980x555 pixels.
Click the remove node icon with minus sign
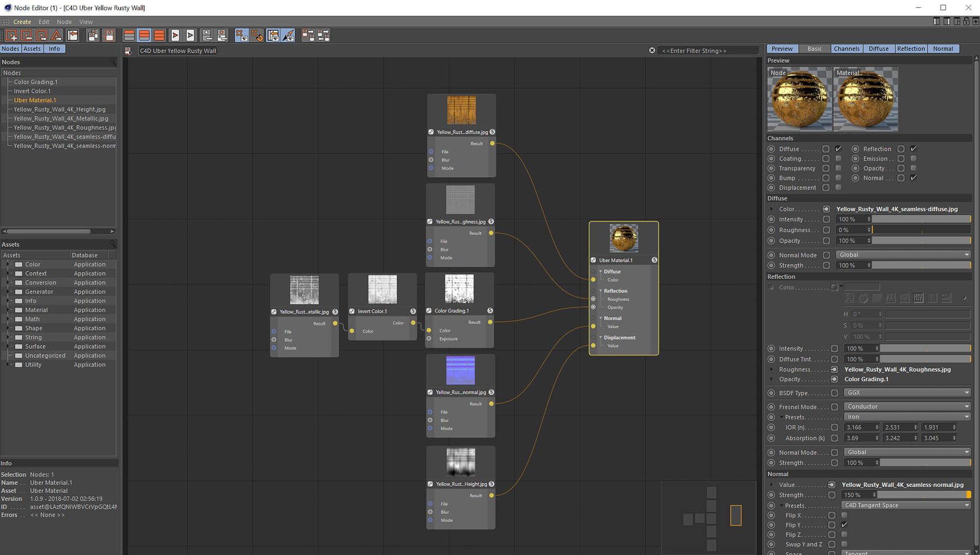26,35
